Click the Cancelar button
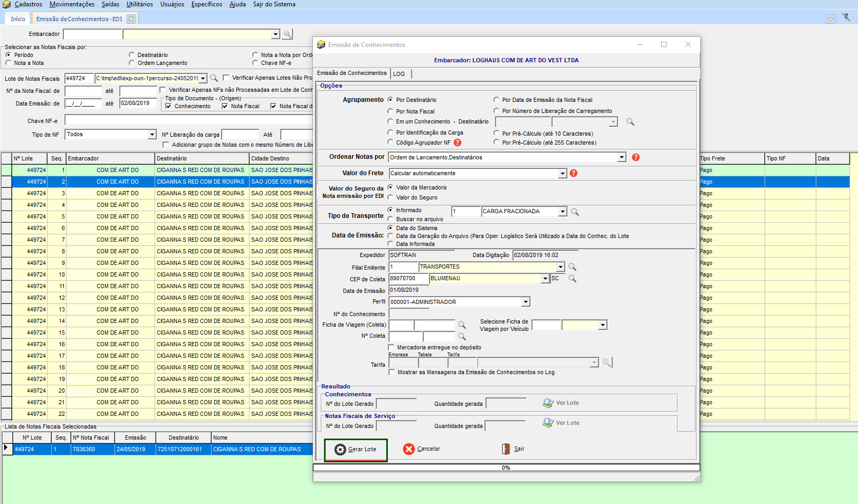The height and width of the screenshot is (504, 858). (x=422, y=449)
